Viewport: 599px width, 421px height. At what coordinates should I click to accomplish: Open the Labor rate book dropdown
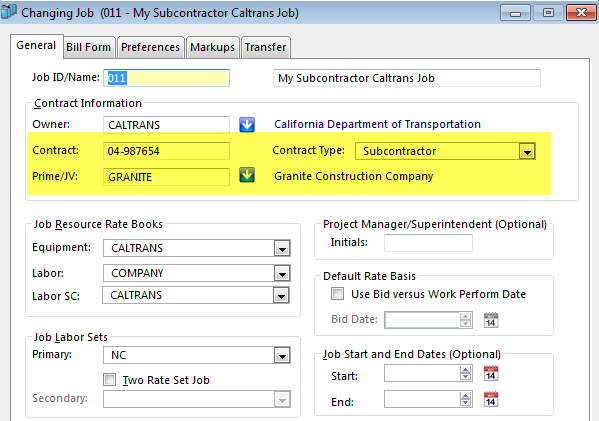click(282, 274)
